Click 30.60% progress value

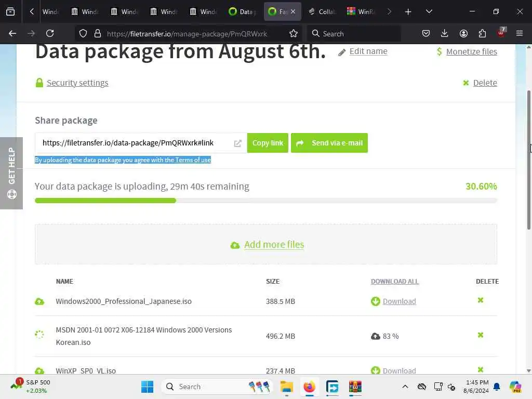click(481, 187)
